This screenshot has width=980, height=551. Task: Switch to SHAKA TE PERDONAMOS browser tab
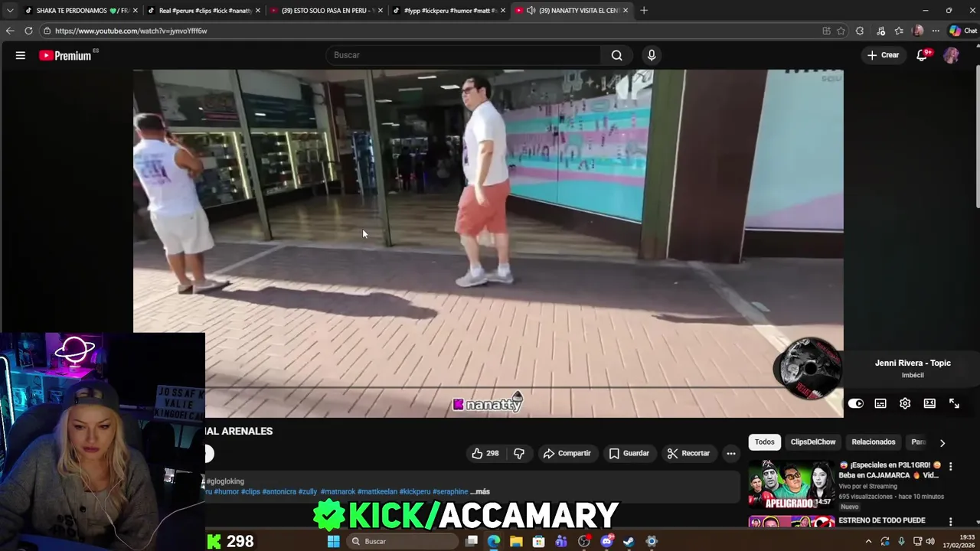82,11
